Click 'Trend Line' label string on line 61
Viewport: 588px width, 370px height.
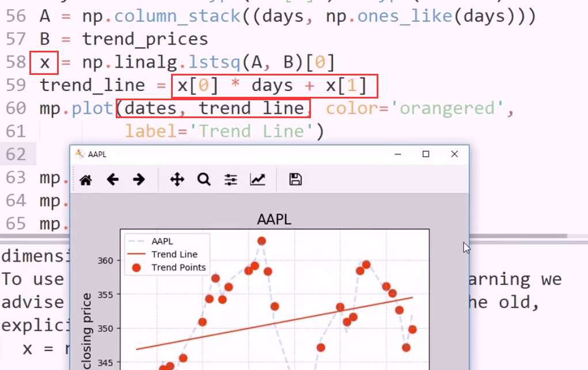pos(251,132)
